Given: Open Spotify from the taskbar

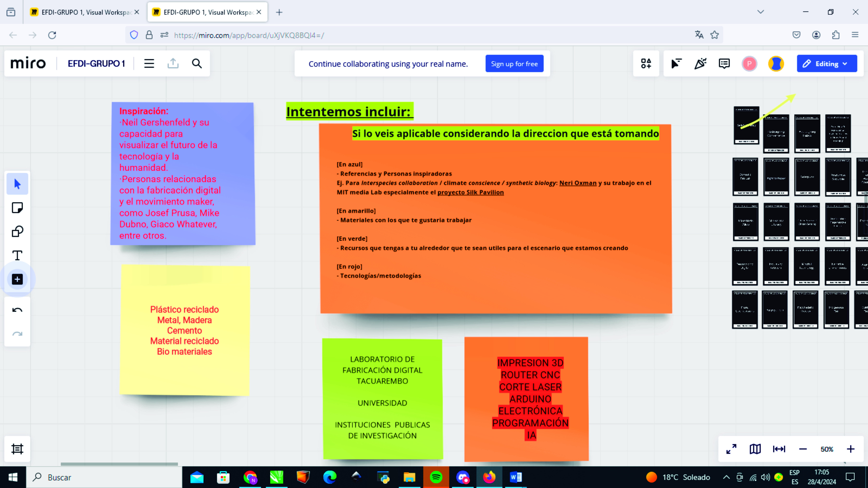Looking at the screenshot, I should pos(436,477).
